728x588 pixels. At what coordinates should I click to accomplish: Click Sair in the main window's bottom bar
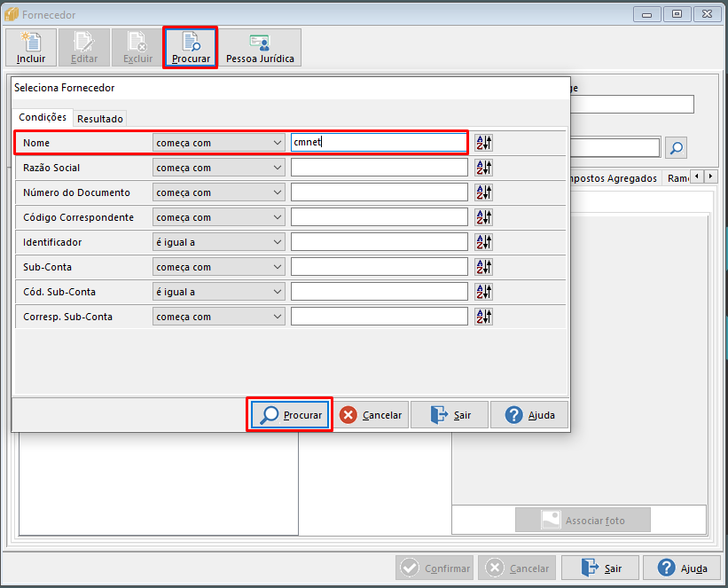point(599,568)
